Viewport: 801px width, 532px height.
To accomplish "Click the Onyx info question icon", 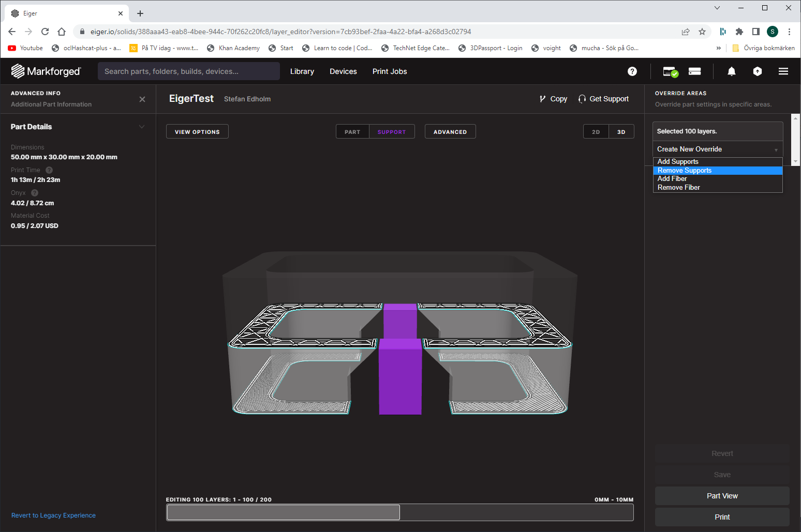I will [x=35, y=193].
